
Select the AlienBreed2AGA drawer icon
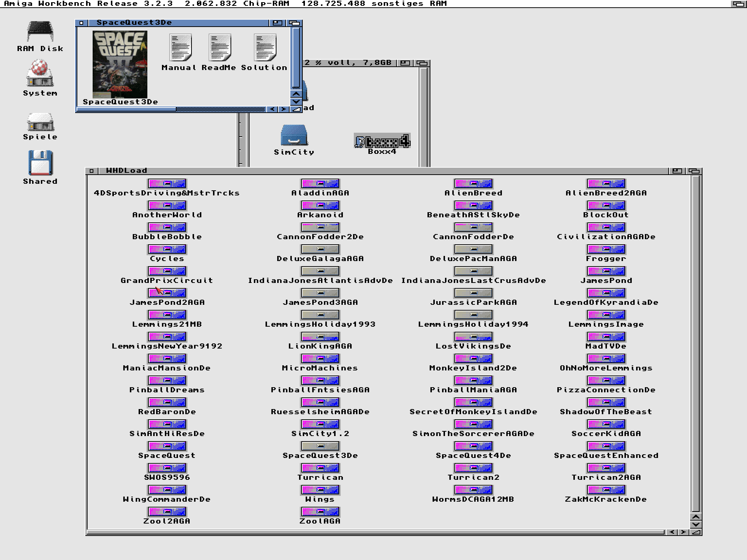pyautogui.click(x=606, y=183)
